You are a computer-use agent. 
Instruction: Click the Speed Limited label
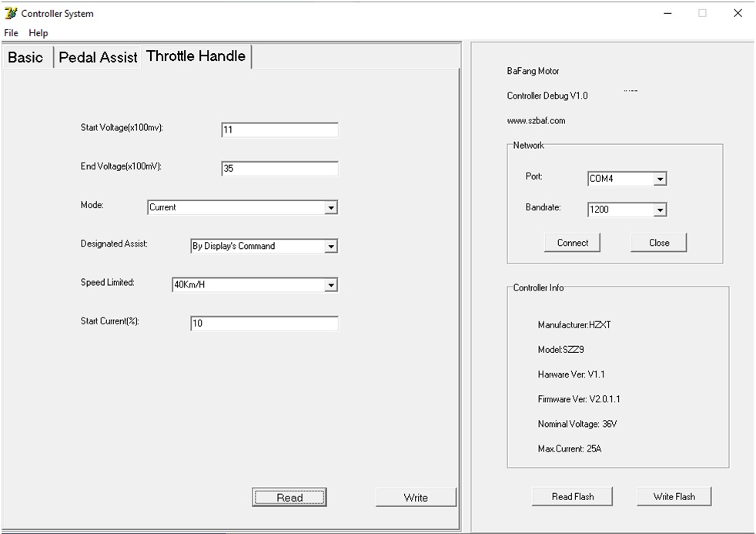pyautogui.click(x=107, y=282)
